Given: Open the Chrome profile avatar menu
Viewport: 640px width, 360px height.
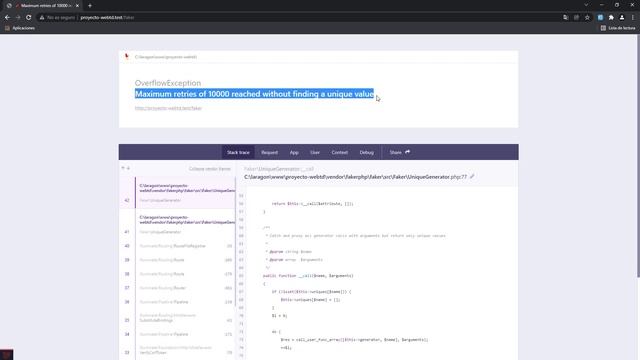Looking at the screenshot, I should pos(622,18).
